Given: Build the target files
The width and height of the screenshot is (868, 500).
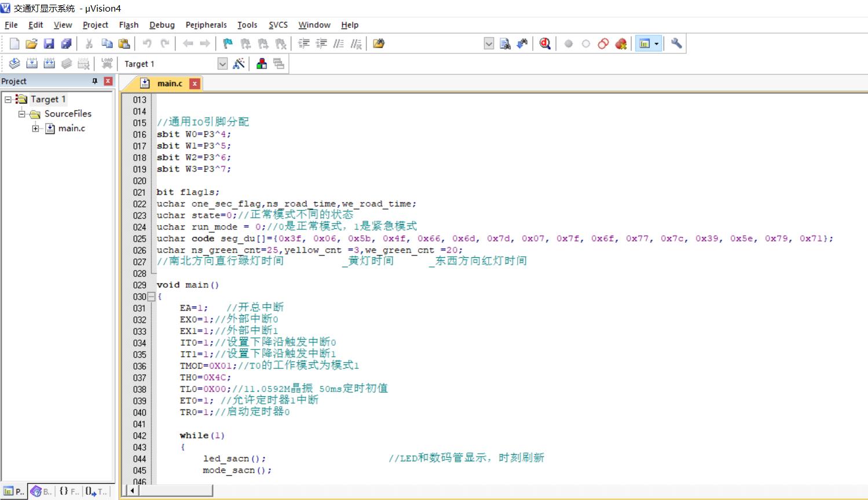Looking at the screenshot, I should (x=32, y=64).
